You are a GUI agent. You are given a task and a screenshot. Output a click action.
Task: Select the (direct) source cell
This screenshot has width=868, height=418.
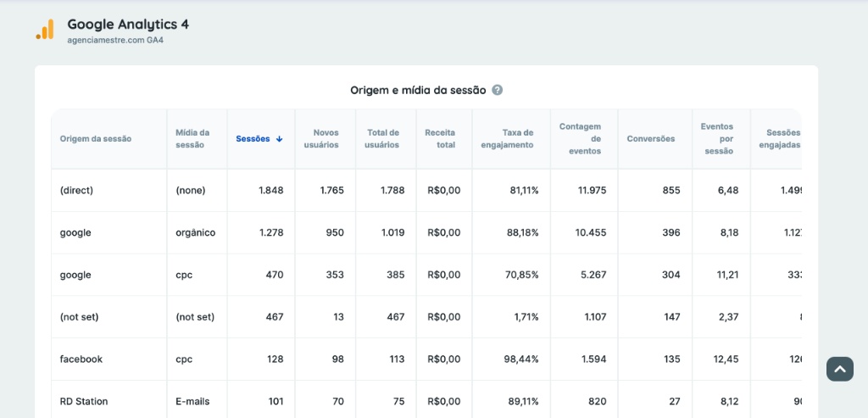(76, 190)
